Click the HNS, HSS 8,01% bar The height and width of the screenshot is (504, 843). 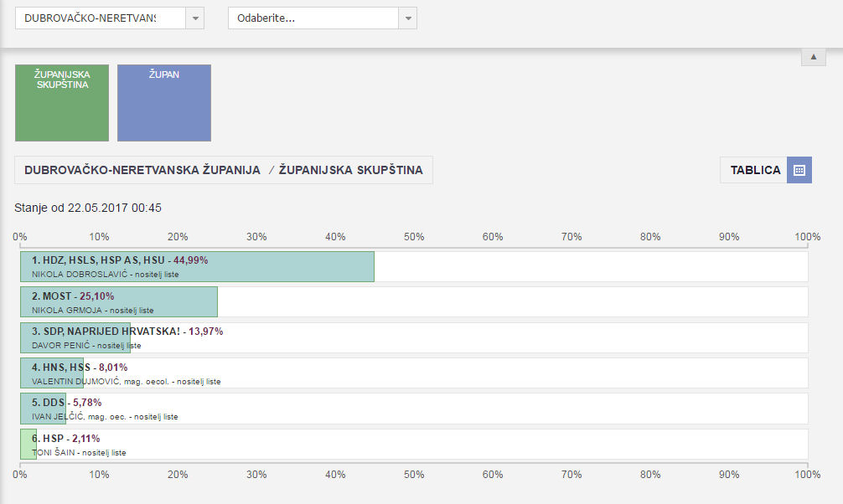point(52,373)
